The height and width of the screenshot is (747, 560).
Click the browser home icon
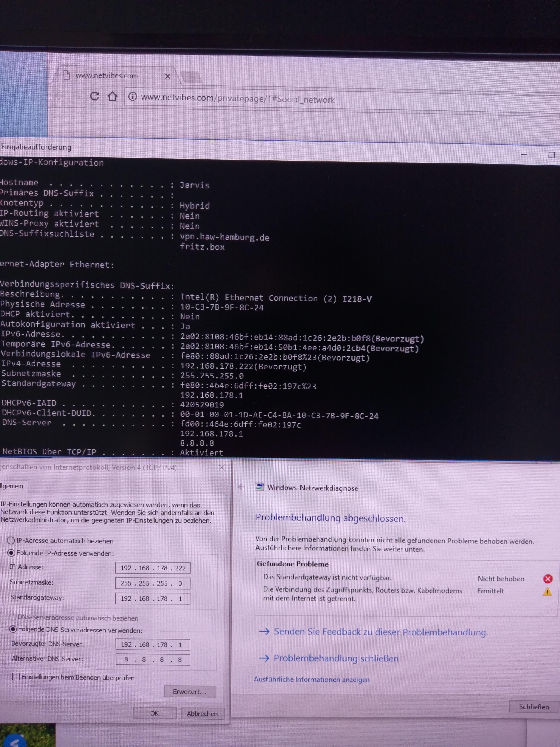point(112,97)
